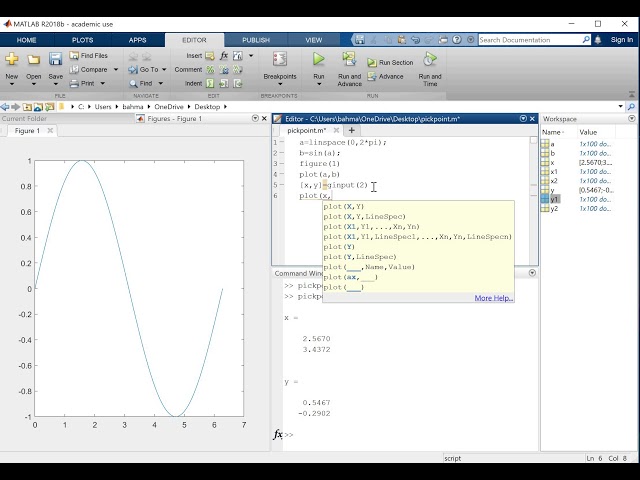Click the fx insert function icon
This screenshot has height=480, width=640.
click(x=224, y=56)
